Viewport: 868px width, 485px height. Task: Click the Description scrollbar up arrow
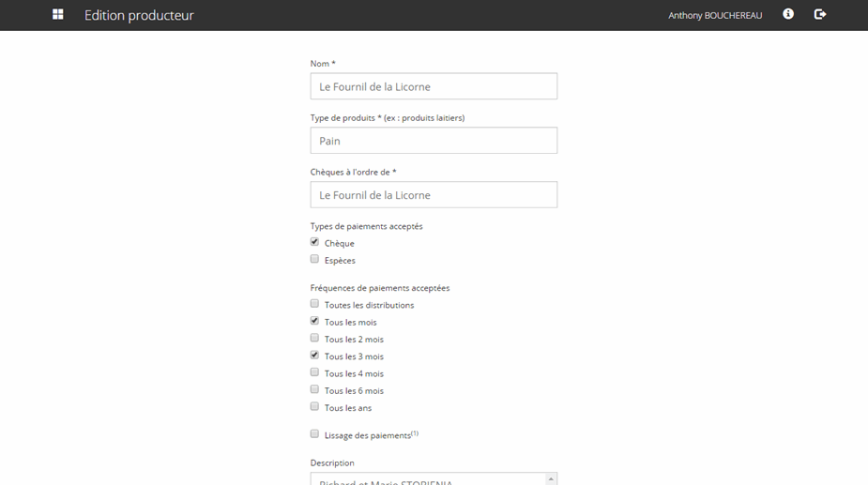[551, 479]
